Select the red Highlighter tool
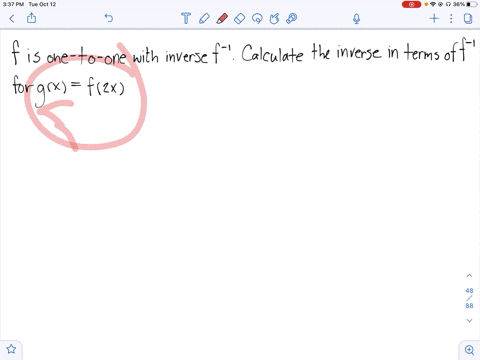480x360 pixels. [x=222, y=18]
